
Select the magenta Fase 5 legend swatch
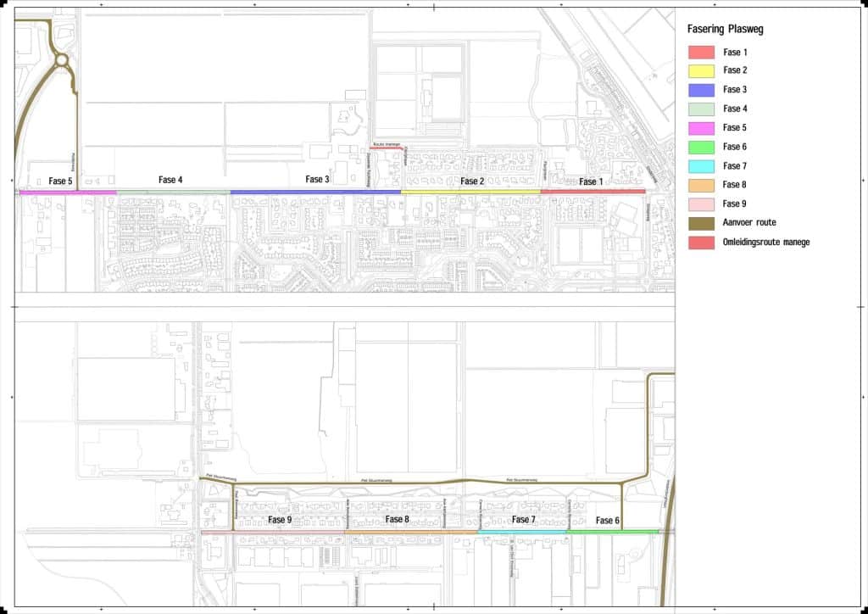(701, 128)
